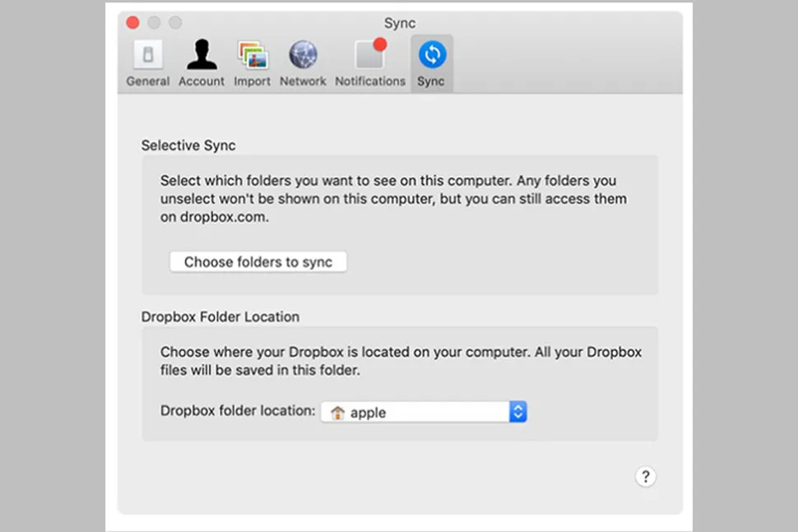Switch to the General tab label
Viewport: 798px width, 532px height.
pos(148,81)
